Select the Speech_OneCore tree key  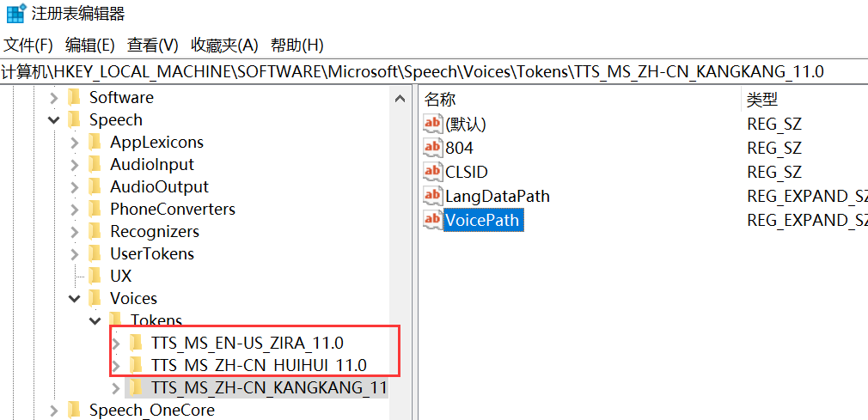tap(151, 410)
